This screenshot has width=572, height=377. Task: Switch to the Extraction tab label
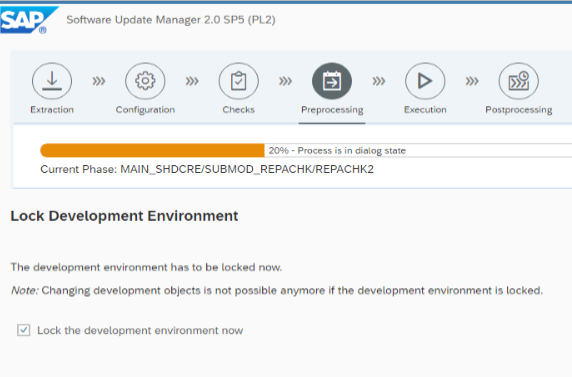click(x=52, y=109)
